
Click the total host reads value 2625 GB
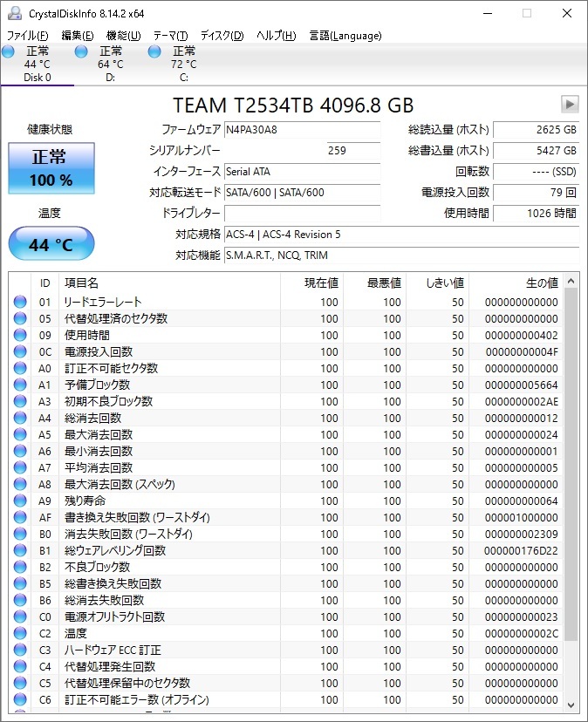536,130
